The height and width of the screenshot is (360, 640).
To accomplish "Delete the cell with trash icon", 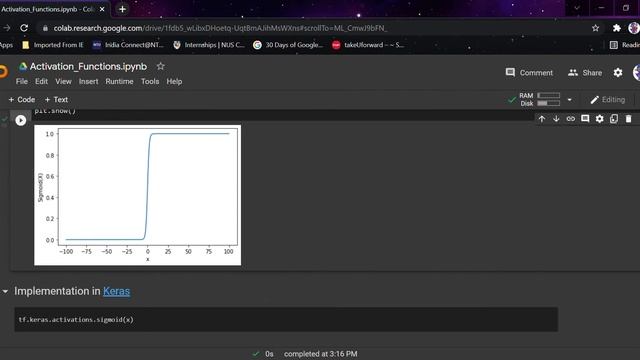I will pyautogui.click(x=628, y=119).
